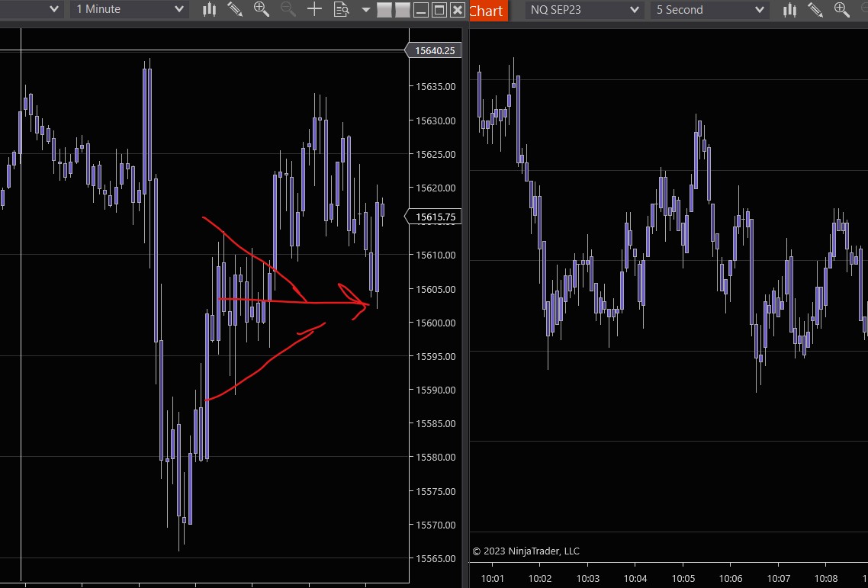The height and width of the screenshot is (588, 868).
Task: Maximize the left chart window
Action: (x=439, y=9)
